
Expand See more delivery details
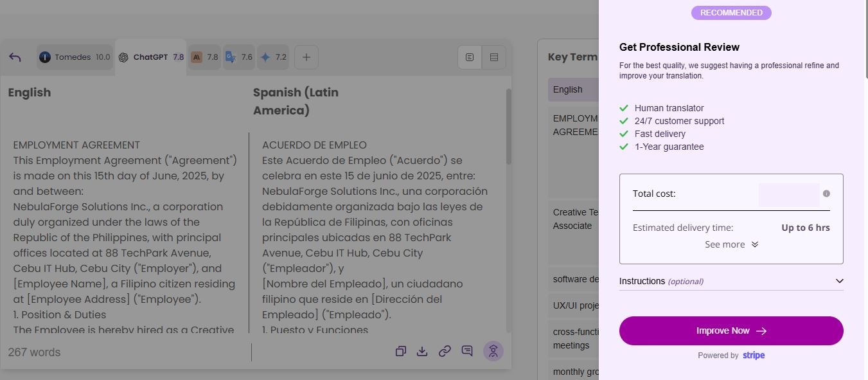click(731, 244)
